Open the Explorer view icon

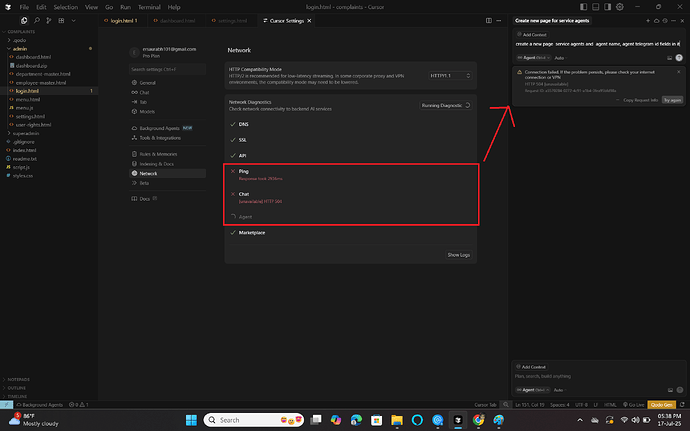pos(24,21)
